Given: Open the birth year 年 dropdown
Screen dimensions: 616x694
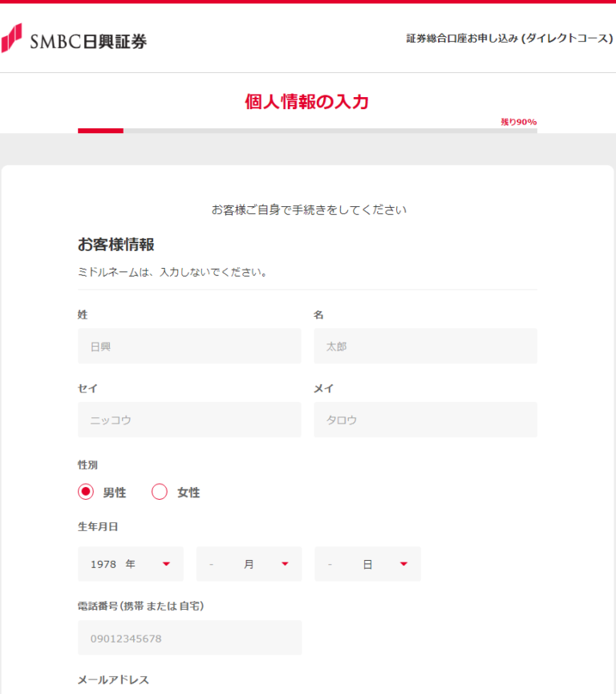Looking at the screenshot, I should tap(131, 564).
